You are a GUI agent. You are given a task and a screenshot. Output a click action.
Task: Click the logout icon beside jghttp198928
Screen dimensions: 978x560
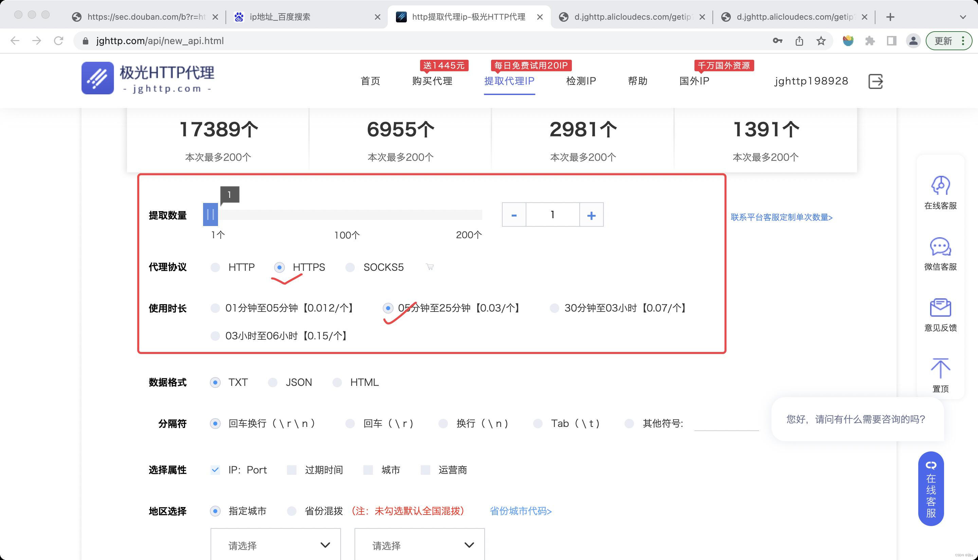pos(875,81)
